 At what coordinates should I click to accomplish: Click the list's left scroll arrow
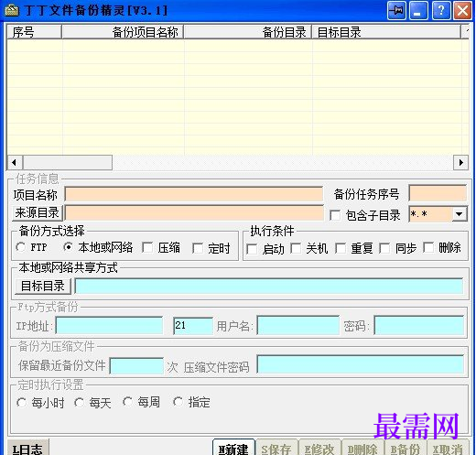point(15,162)
